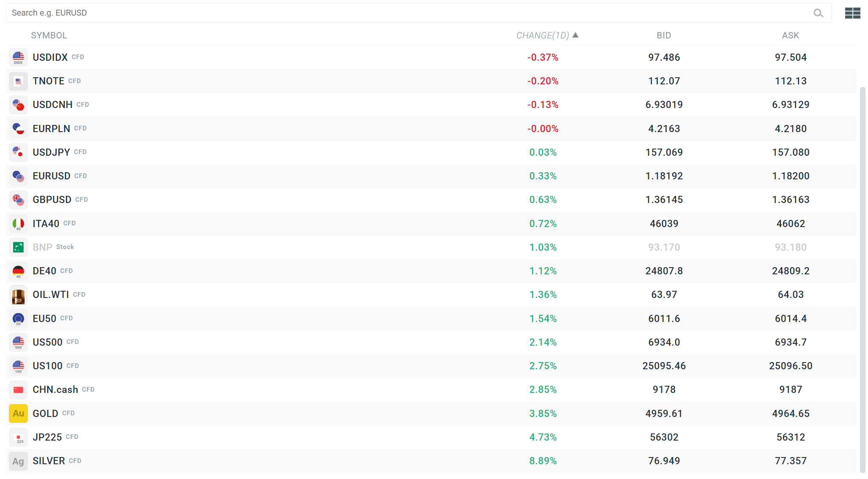Image resolution: width=868 pixels, height=479 pixels.
Task: Click the ASK column header
Action: (x=790, y=35)
